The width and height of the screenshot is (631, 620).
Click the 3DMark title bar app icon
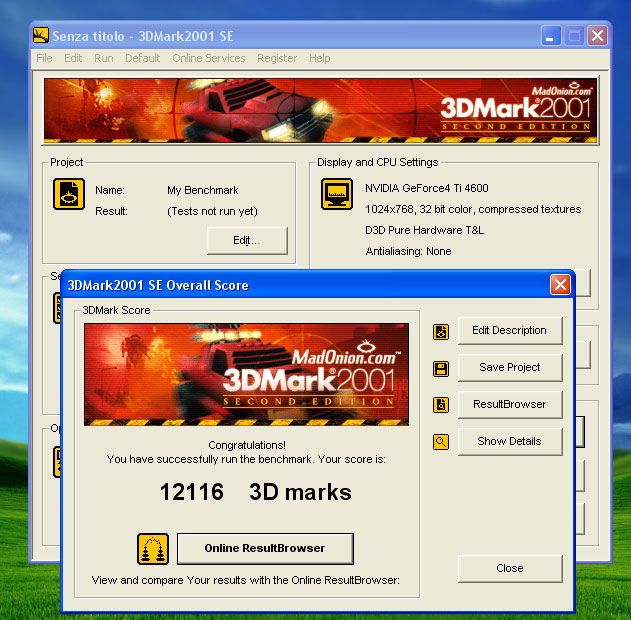point(41,36)
